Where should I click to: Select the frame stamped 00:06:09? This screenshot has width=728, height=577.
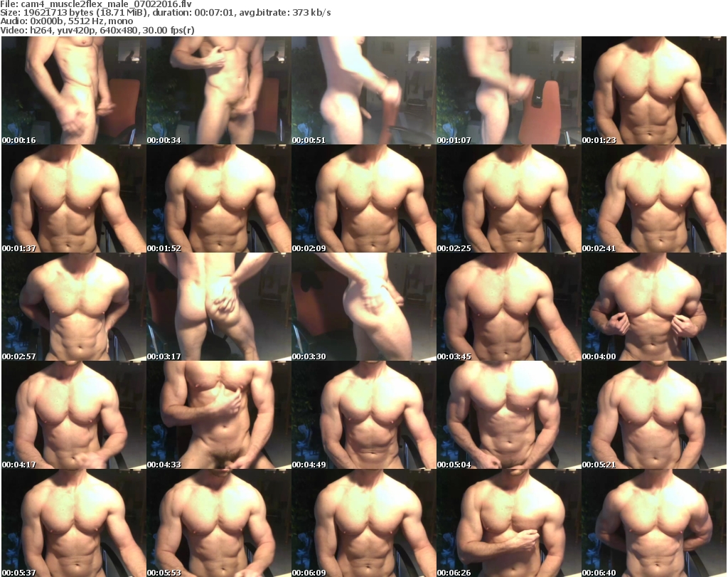point(363,523)
